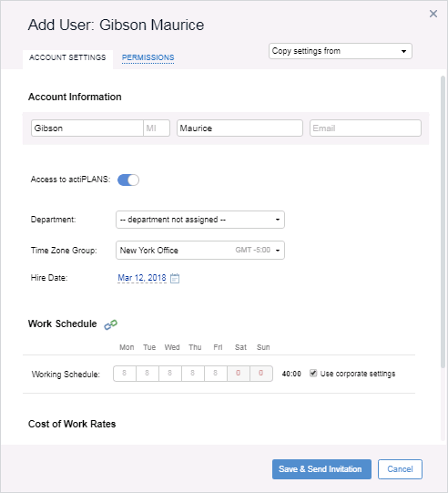Click the Saturday working hours cell

(239, 374)
